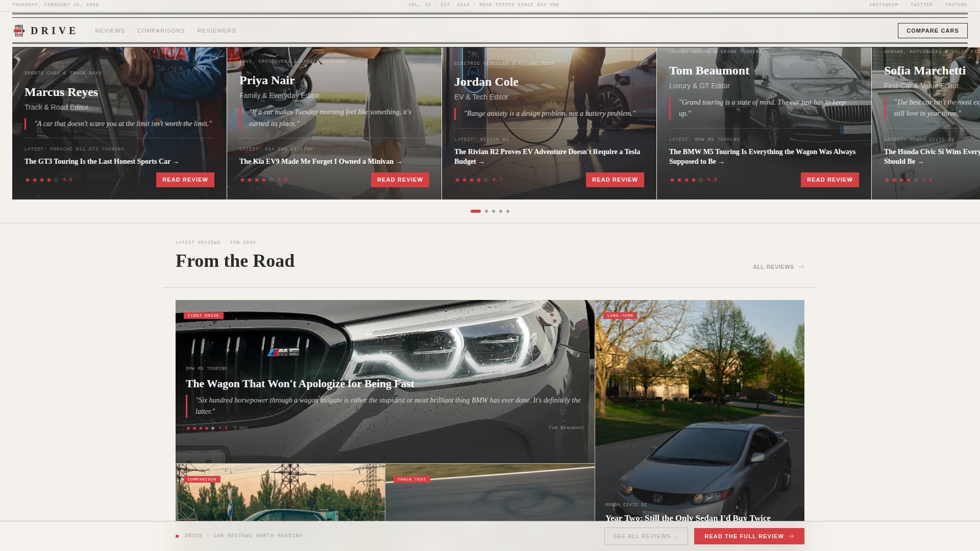Click the Marcus Reyes reviewer name

(61, 92)
